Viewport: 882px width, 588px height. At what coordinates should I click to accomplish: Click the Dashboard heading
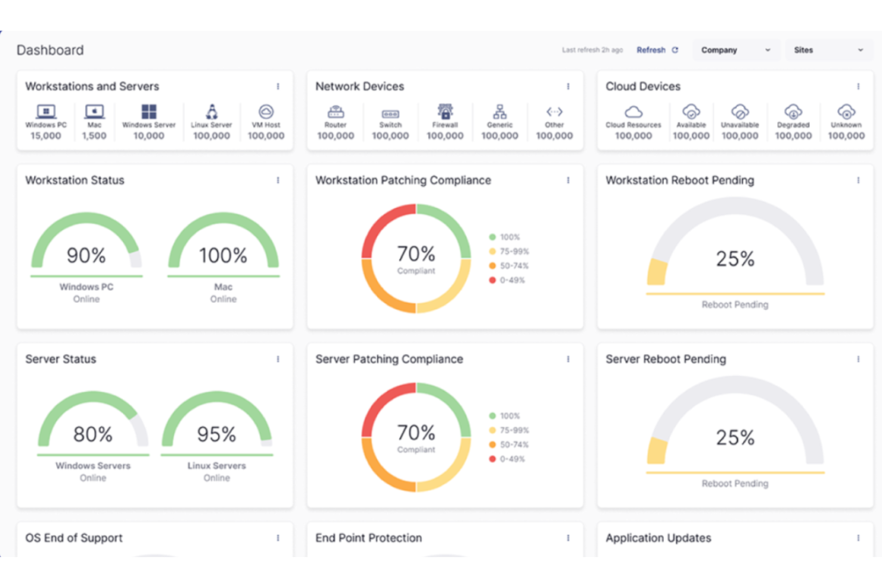tap(50, 50)
